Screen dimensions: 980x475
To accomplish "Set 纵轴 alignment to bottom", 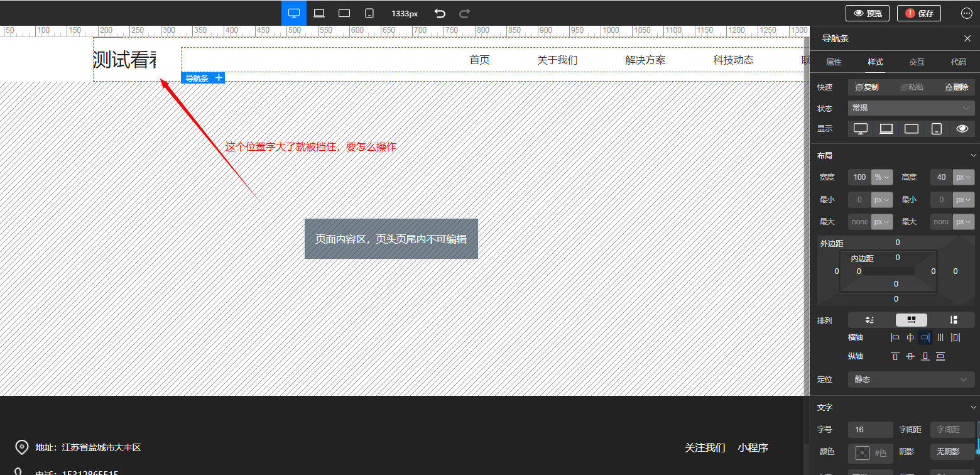I will pyautogui.click(x=925, y=356).
